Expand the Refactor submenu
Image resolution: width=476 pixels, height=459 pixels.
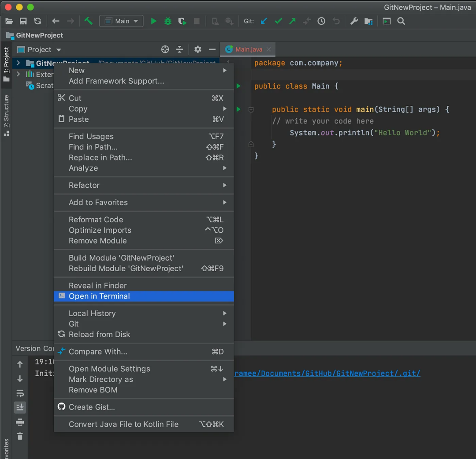tap(144, 185)
